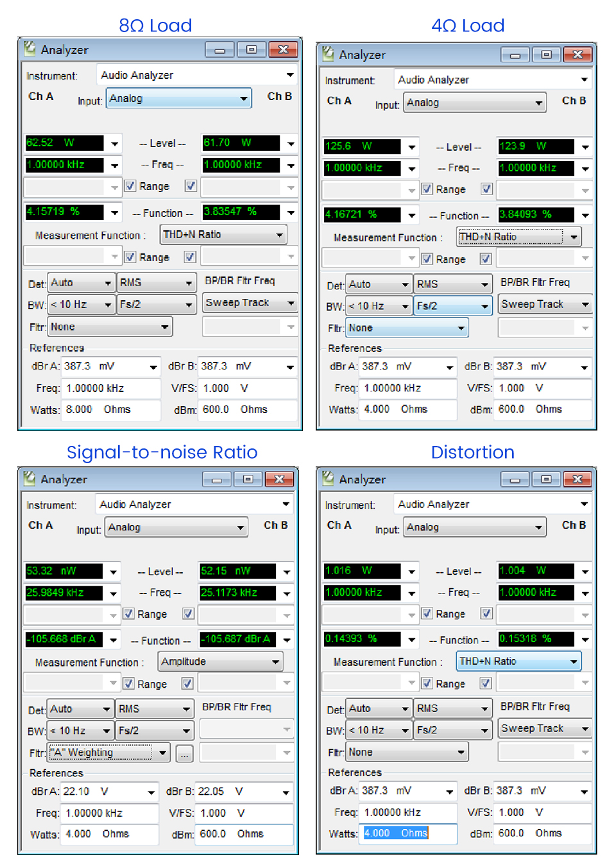Uncheck Ch B function Range checkbox in 4Ω Load window

tap(486, 259)
